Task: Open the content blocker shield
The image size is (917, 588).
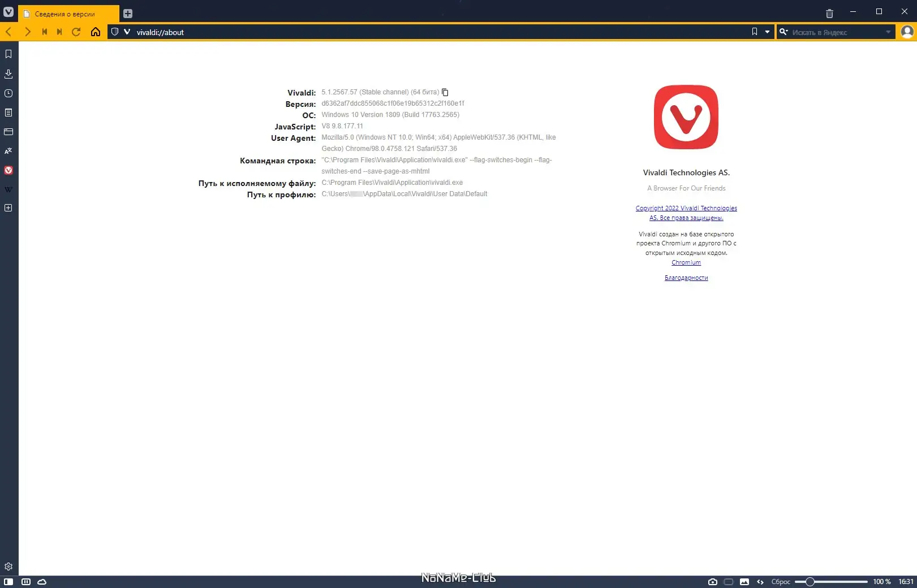Action: click(115, 32)
